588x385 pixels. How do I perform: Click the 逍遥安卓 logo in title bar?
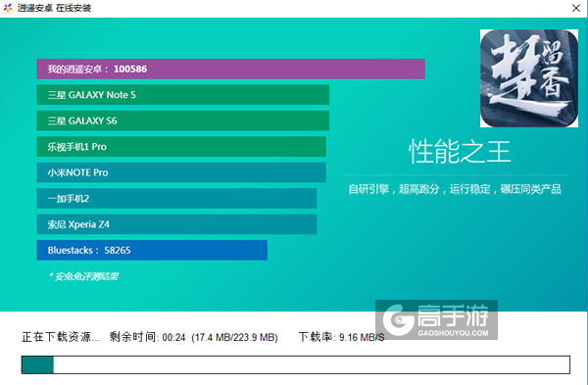pos(8,8)
